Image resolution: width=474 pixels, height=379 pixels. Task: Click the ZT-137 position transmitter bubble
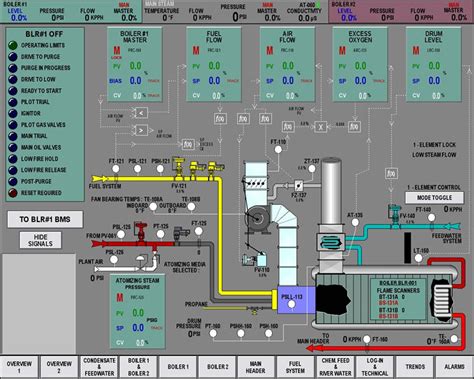[312, 169]
